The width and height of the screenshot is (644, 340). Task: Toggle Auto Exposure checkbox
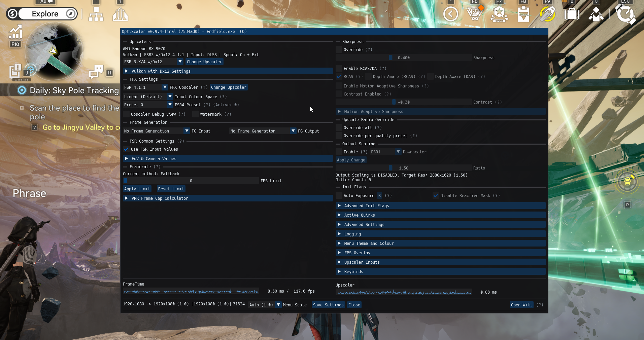pos(339,195)
